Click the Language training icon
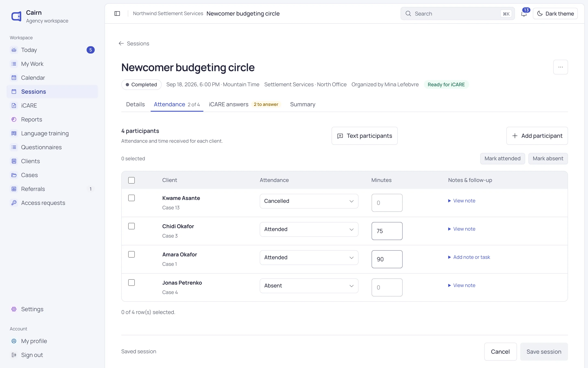The width and height of the screenshot is (588, 368). [14, 133]
